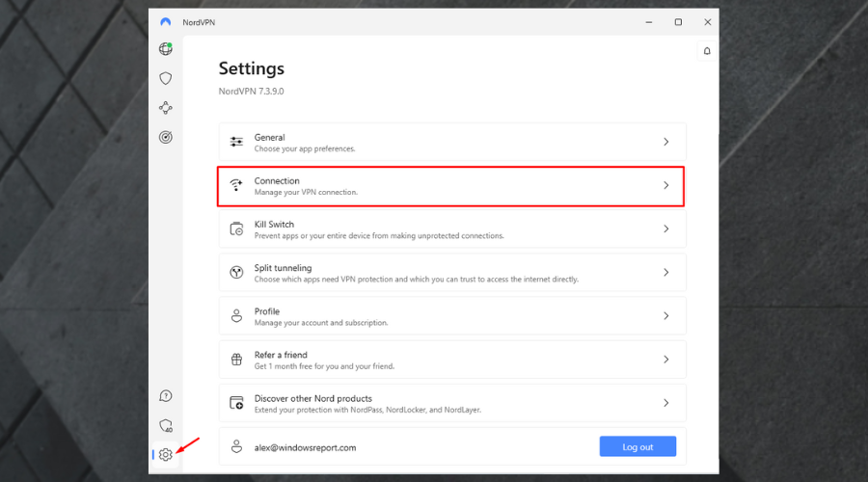Open Discover other Nord products entry
The image size is (868, 482).
(x=312, y=398)
